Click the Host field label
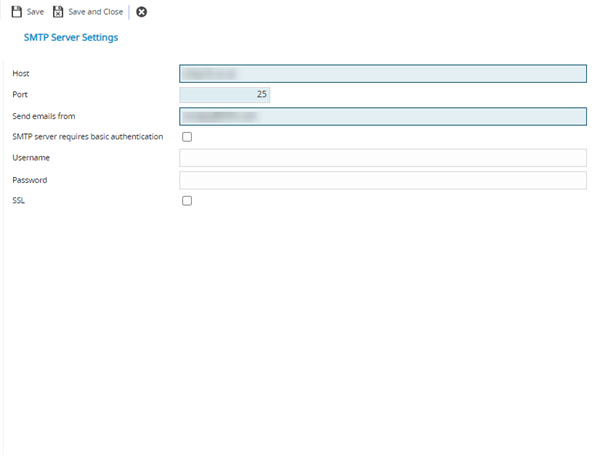The image size is (600, 458). click(x=21, y=73)
